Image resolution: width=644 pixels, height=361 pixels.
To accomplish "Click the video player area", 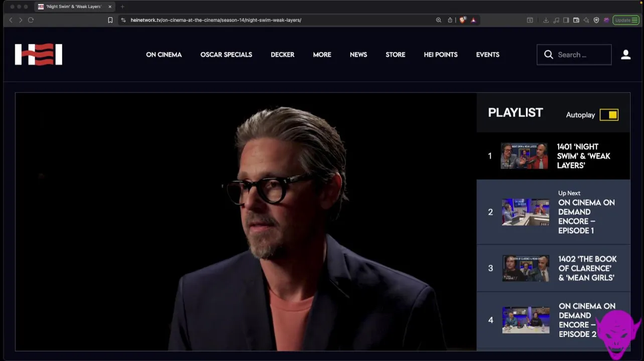I will coord(246,222).
